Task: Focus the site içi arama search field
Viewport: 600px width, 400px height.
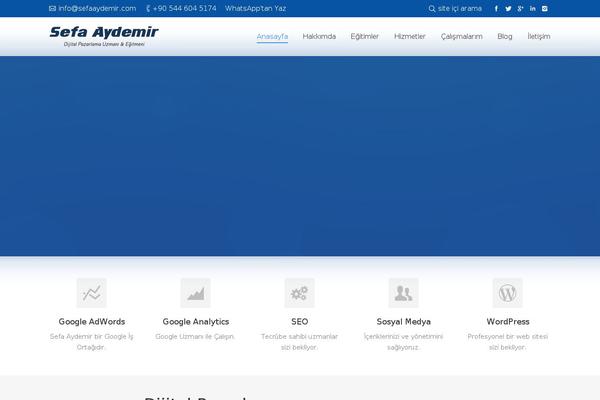Action: (460, 8)
